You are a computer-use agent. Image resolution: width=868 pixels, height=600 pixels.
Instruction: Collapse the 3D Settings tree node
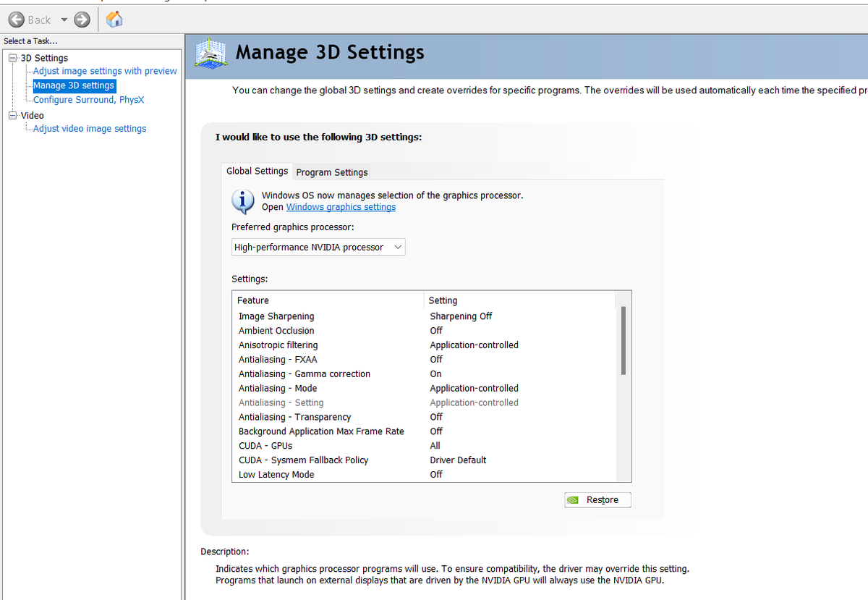click(x=12, y=58)
